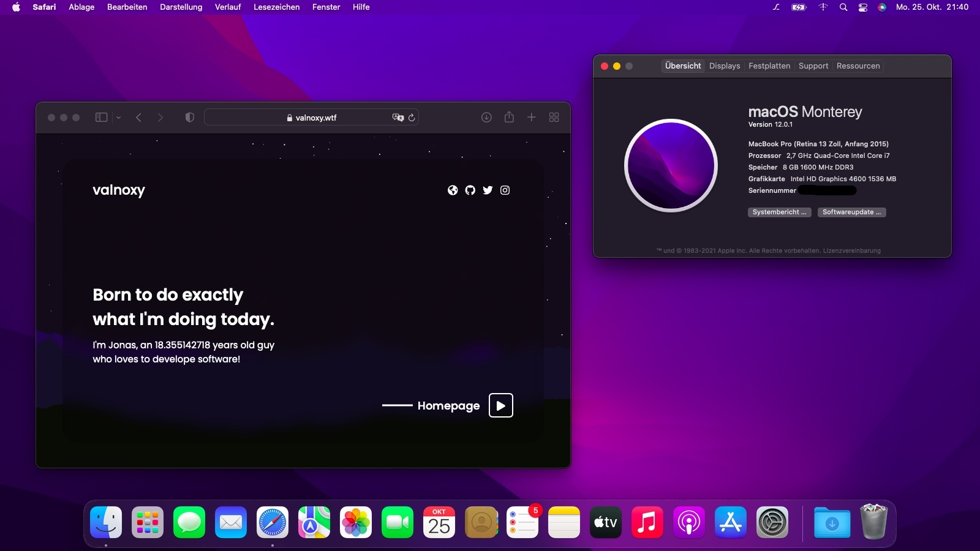The width and height of the screenshot is (980, 551).
Task: Open Notes from the Dock
Action: click(x=564, y=522)
